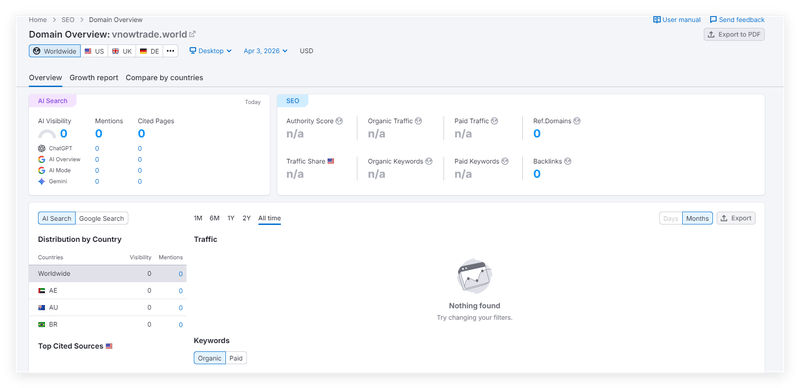The image size is (800, 388).
Task: Select the 1Y time range
Action: pyautogui.click(x=231, y=219)
